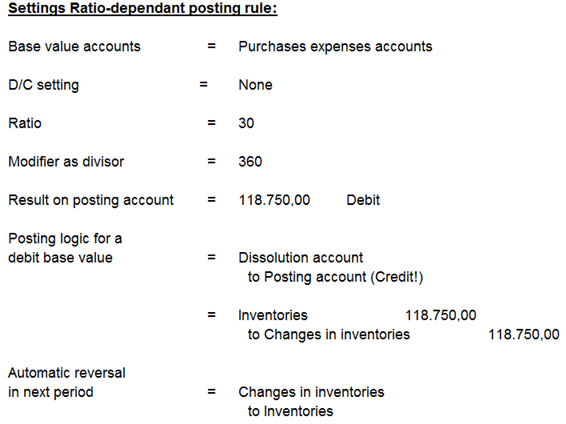Click 'Purchases expenses accounts' value
This screenshot has width=566, height=424.
point(335,47)
